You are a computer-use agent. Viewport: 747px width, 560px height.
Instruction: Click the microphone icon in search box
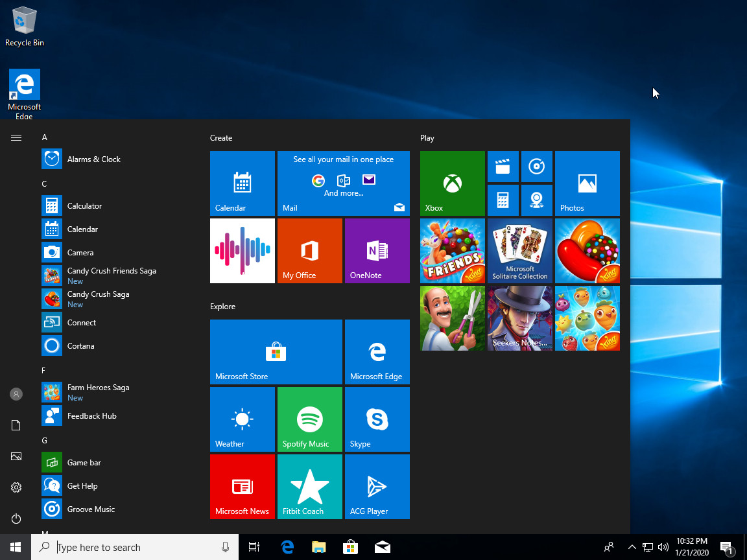226,547
